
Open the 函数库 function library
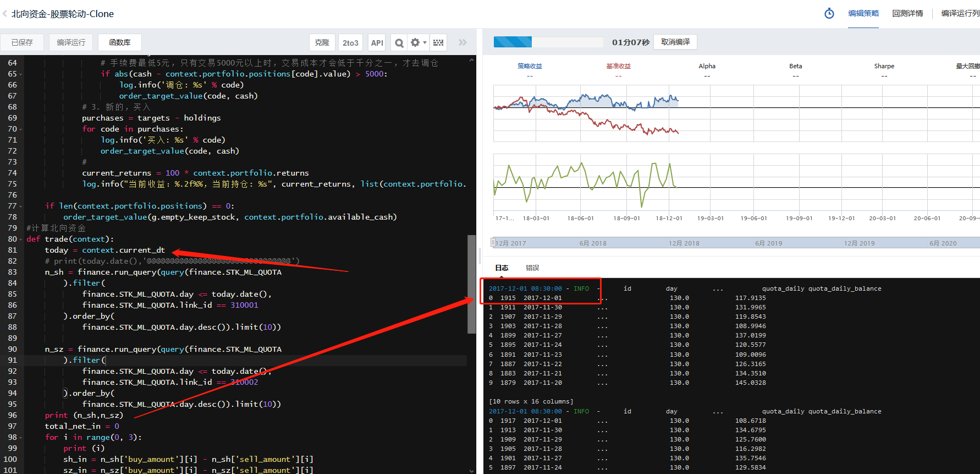[x=120, y=42]
